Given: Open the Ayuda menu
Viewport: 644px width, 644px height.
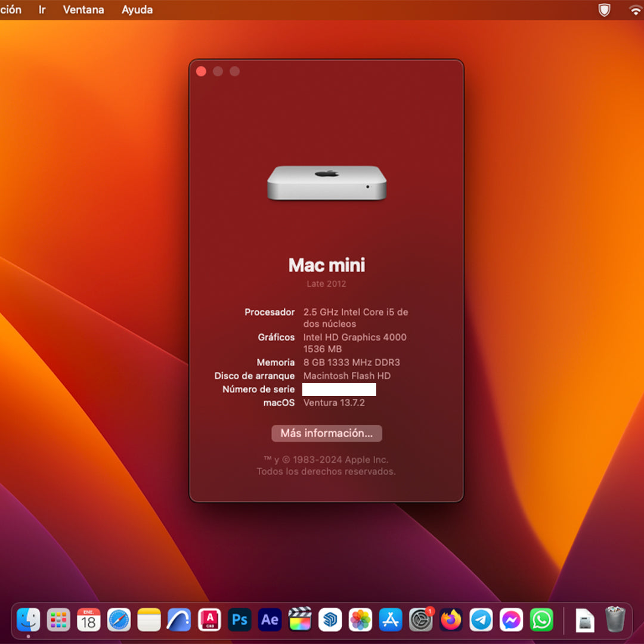Looking at the screenshot, I should [137, 10].
